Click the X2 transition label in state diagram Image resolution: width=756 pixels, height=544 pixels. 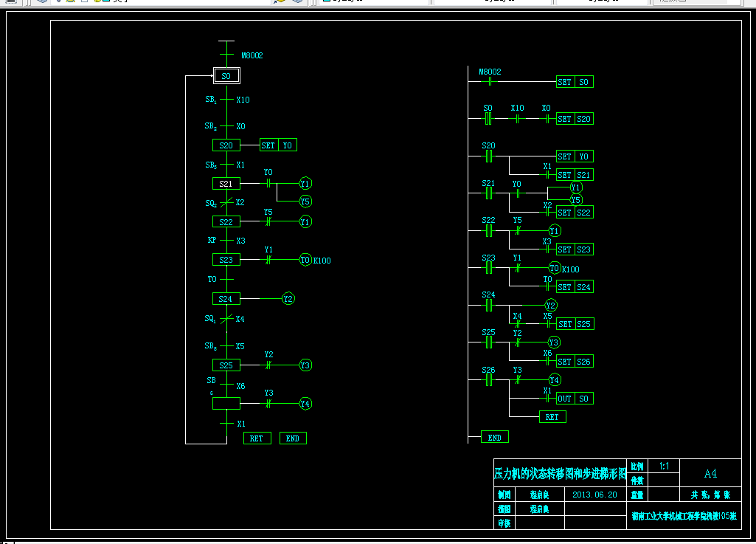240,202
